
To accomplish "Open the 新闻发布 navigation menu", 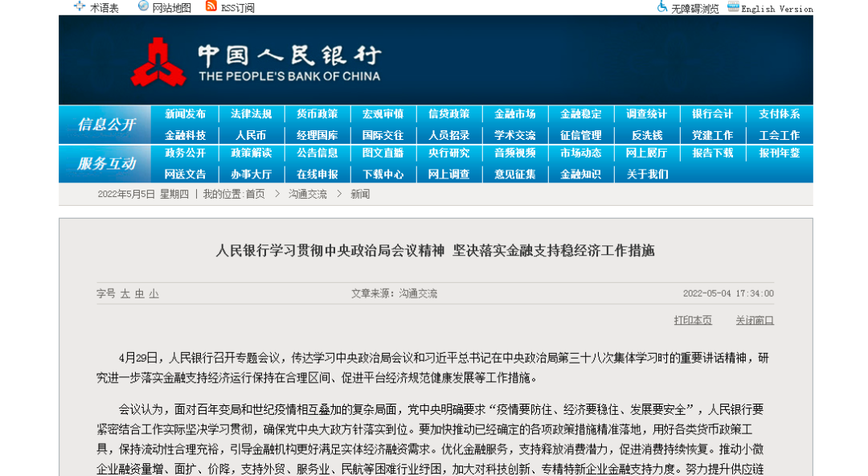I will click(185, 114).
